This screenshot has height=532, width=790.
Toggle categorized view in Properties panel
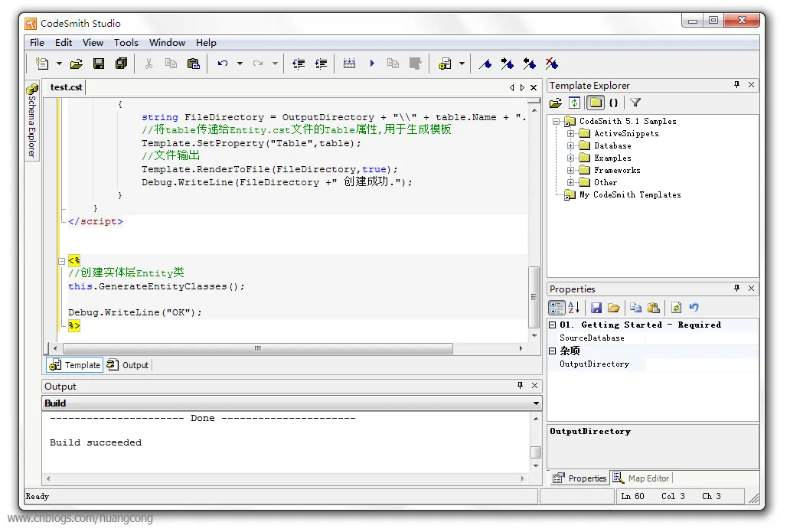point(557,308)
